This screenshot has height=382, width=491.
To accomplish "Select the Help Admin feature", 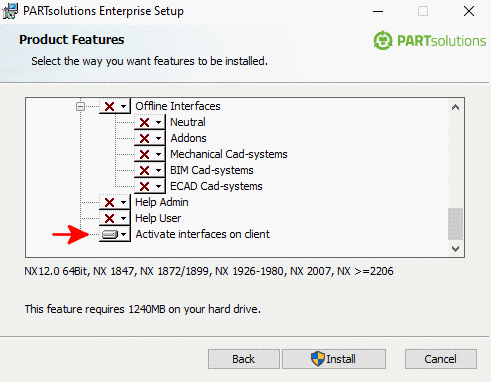I will (x=162, y=202).
